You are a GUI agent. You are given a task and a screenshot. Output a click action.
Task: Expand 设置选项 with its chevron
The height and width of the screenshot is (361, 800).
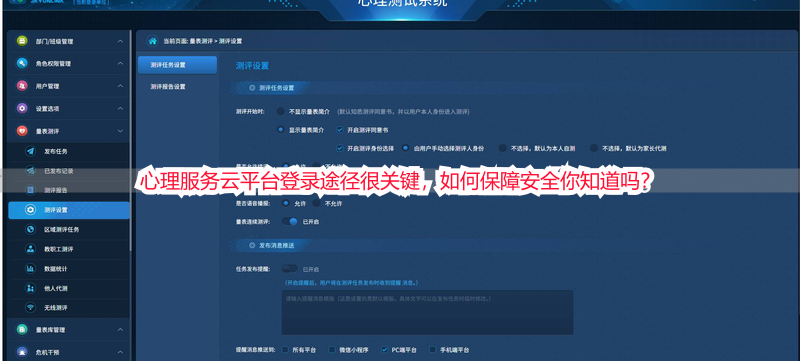click(120, 109)
